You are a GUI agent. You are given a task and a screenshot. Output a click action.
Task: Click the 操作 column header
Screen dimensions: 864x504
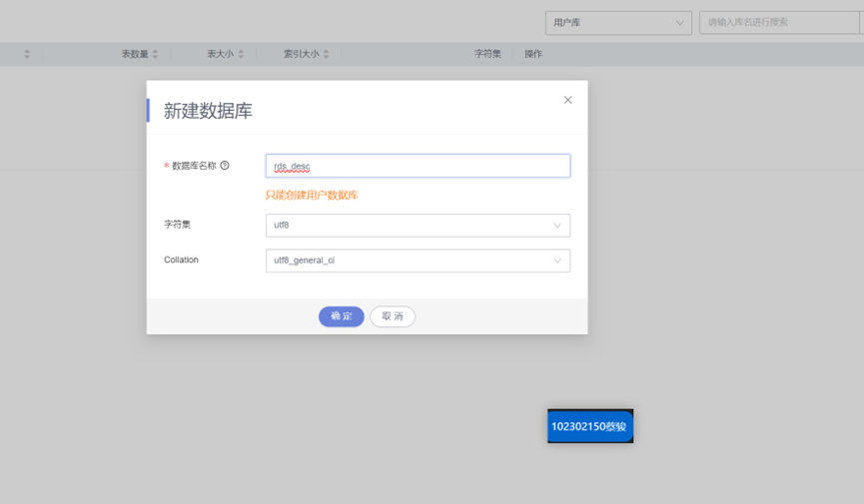pyautogui.click(x=532, y=54)
